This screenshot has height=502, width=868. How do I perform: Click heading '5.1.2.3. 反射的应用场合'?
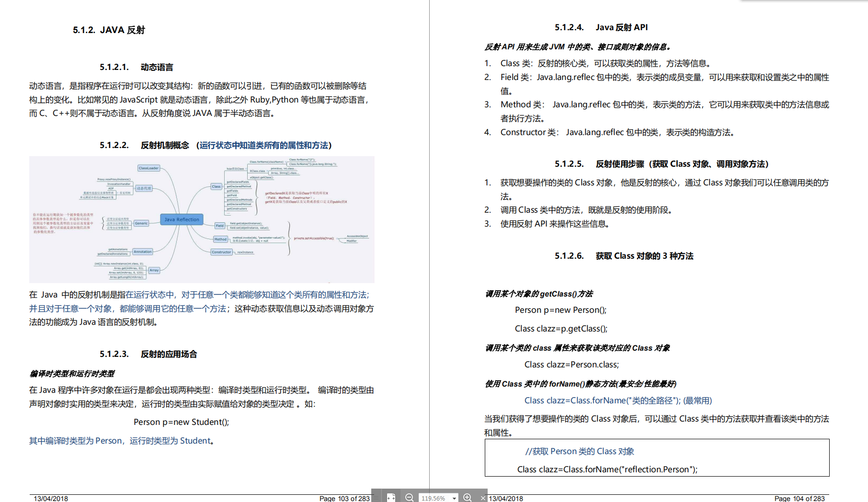(x=148, y=354)
